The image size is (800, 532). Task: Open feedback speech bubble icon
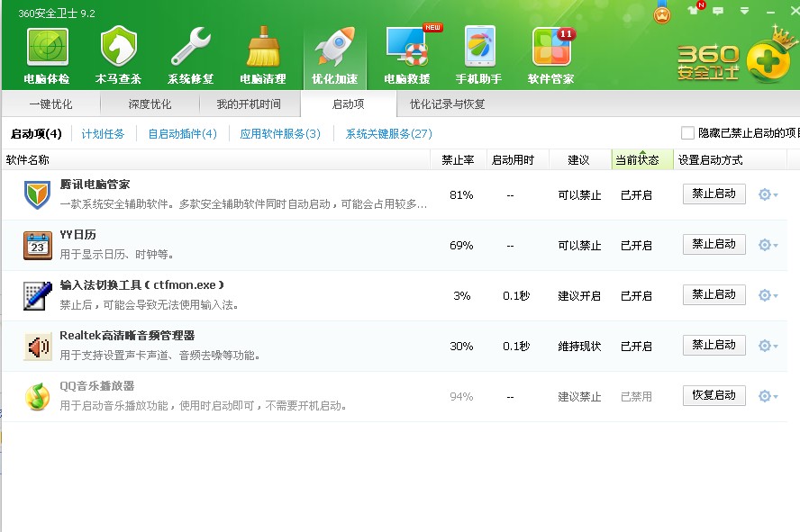point(718,11)
